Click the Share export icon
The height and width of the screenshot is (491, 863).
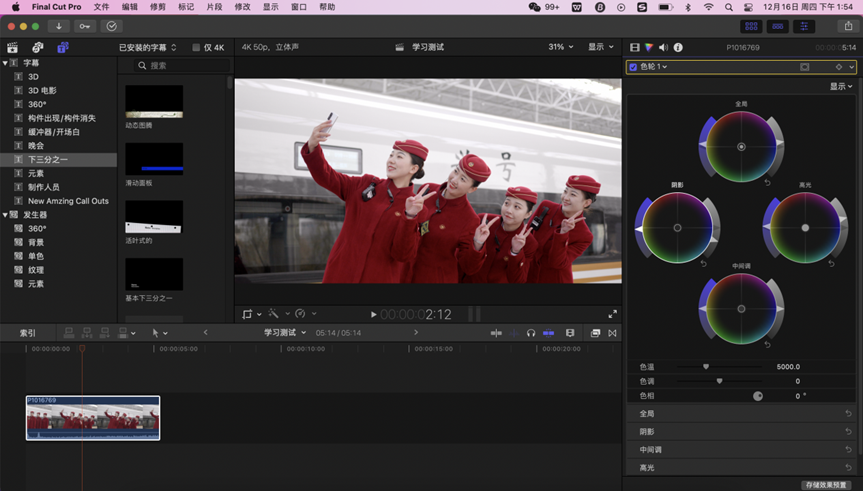pos(848,26)
